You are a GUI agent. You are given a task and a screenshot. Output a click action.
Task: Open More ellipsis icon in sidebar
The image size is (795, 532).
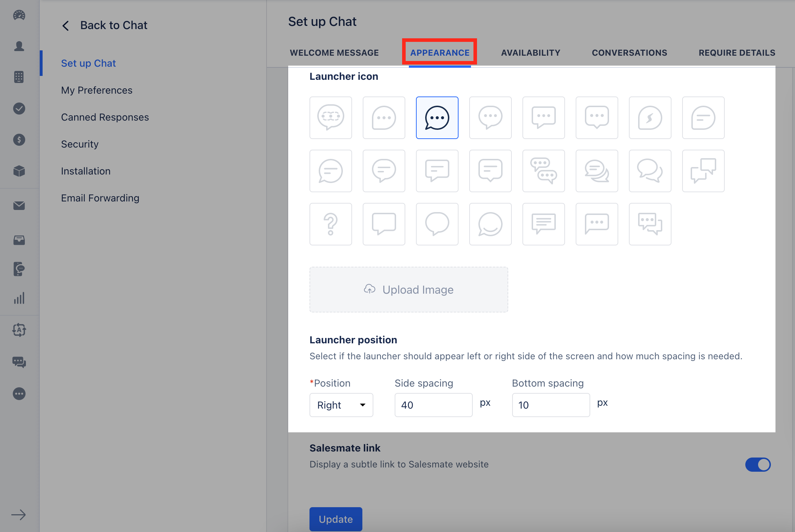[x=19, y=394]
